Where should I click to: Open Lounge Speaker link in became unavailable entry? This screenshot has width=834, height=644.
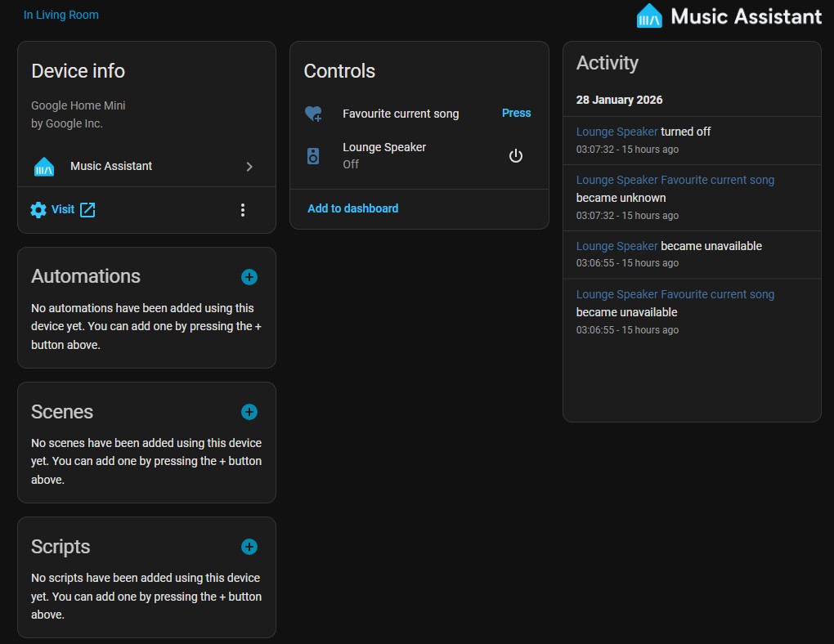pyautogui.click(x=617, y=246)
